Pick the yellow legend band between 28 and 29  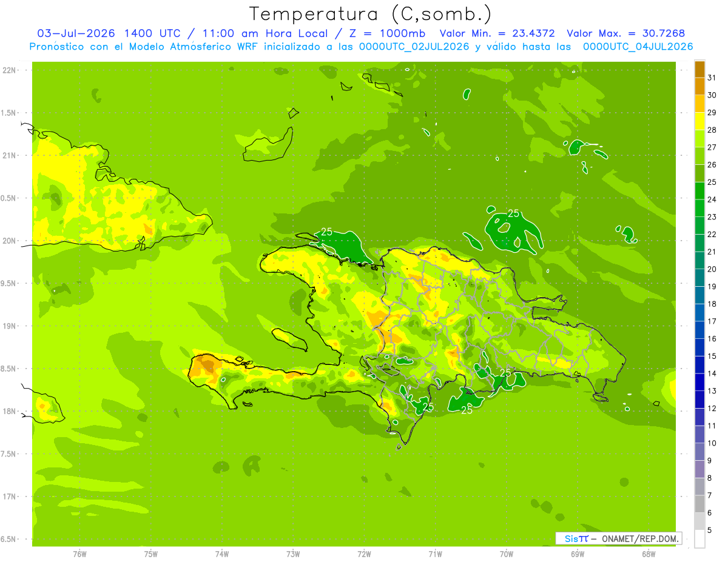point(699,121)
